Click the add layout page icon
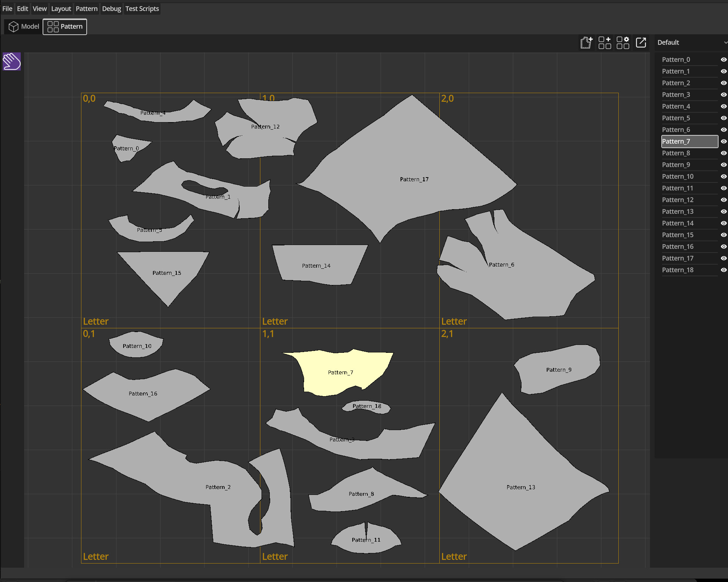Image resolution: width=728 pixels, height=582 pixels. pos(605,43)
